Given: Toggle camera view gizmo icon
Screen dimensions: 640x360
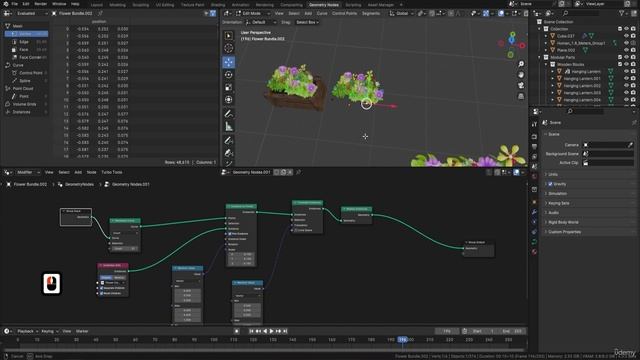Looking at the screenshot, I should click(521, 85).
